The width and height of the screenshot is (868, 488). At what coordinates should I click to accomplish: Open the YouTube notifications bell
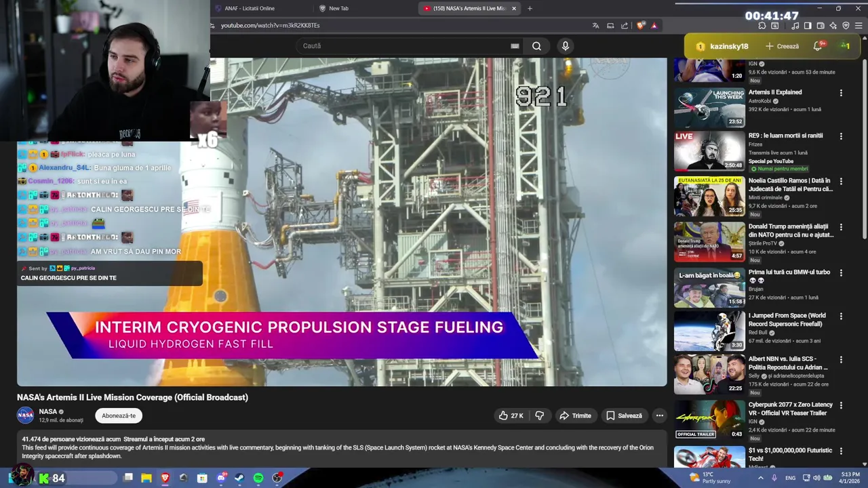point(818,46)
